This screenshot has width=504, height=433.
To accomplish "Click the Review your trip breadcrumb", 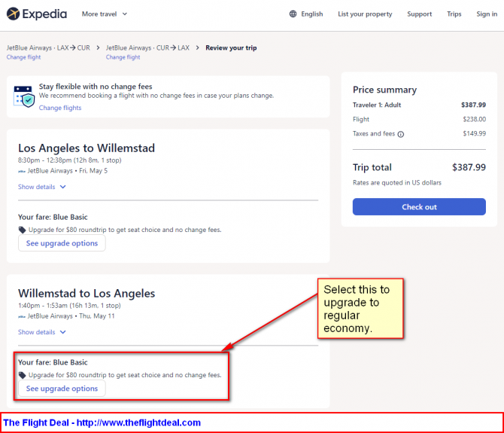I will tap(231, 47).
